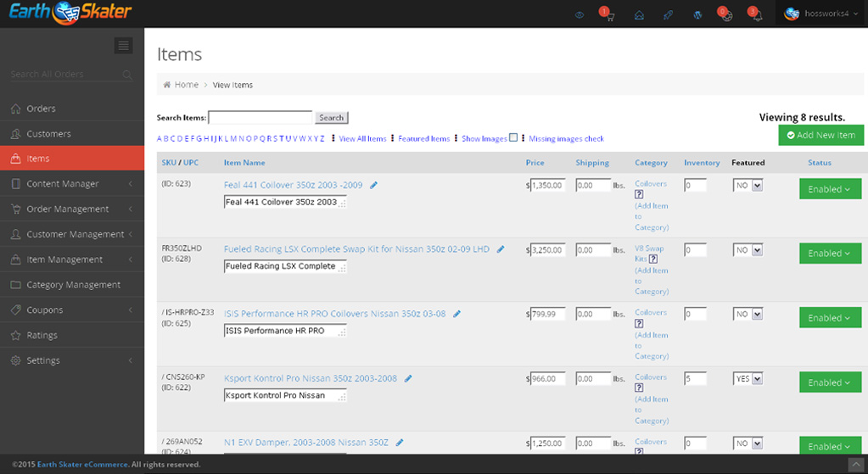Focus the Search Items text field
Viewport: 868px width, 474px height.
260,117
